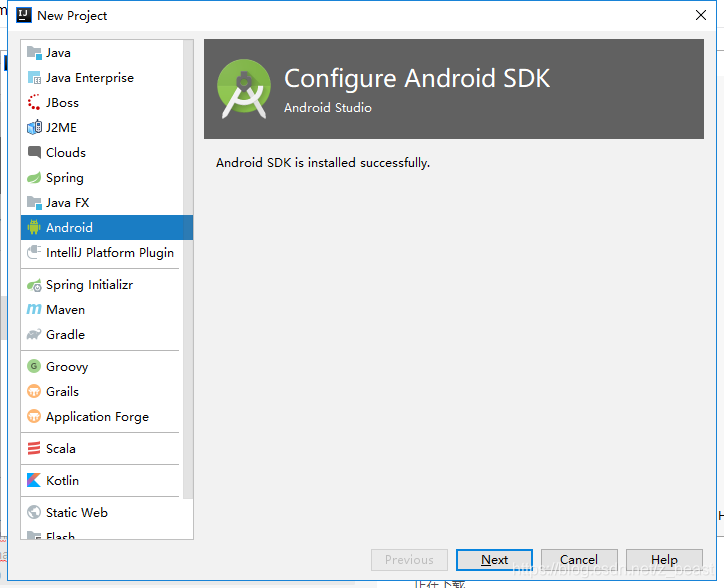Click the Maven 'm' icon
This screenshot has width=724, height=588.
click(34, 310)
